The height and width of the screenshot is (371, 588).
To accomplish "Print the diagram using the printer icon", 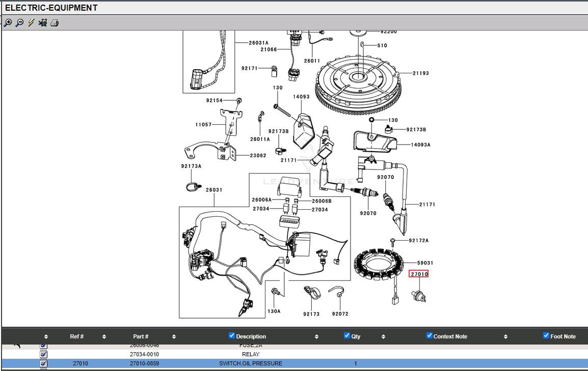I will pos(55,22).
